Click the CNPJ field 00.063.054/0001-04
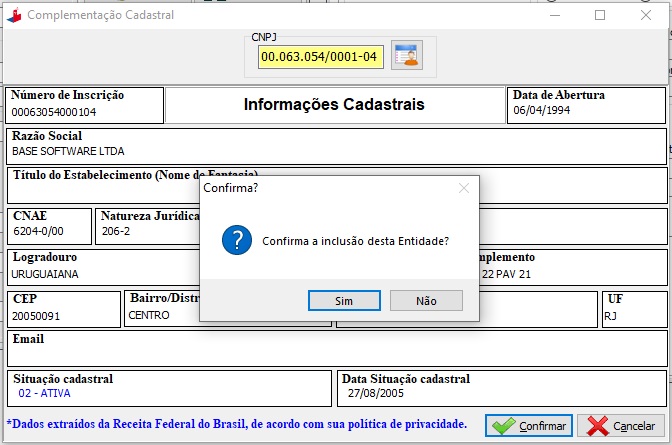The image size is (672, 445). click(321, 57)
